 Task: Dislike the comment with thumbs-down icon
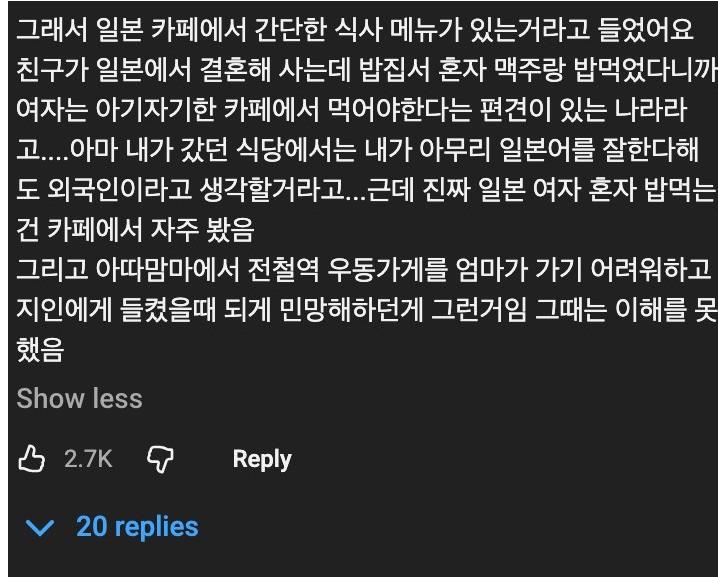point(160,459)
